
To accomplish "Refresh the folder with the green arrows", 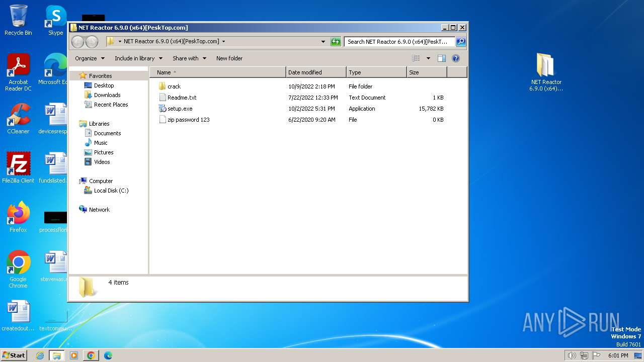I will 336,42.
